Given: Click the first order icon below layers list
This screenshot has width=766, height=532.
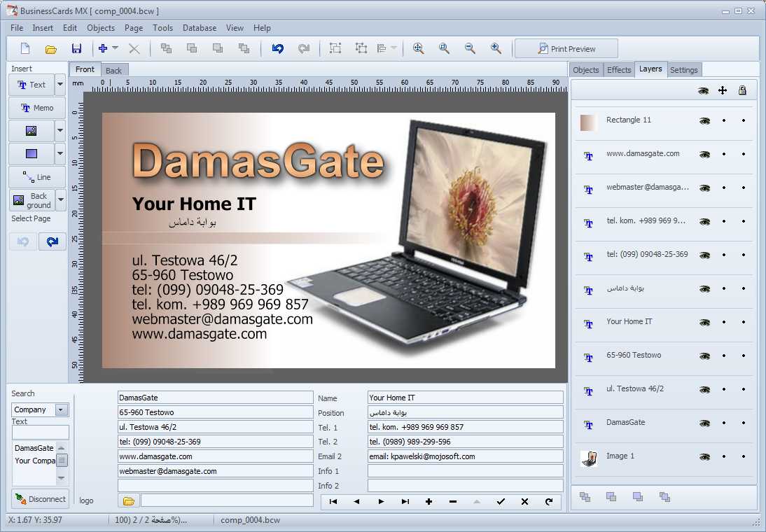Looking at the screenshot, I should point(585,497).
